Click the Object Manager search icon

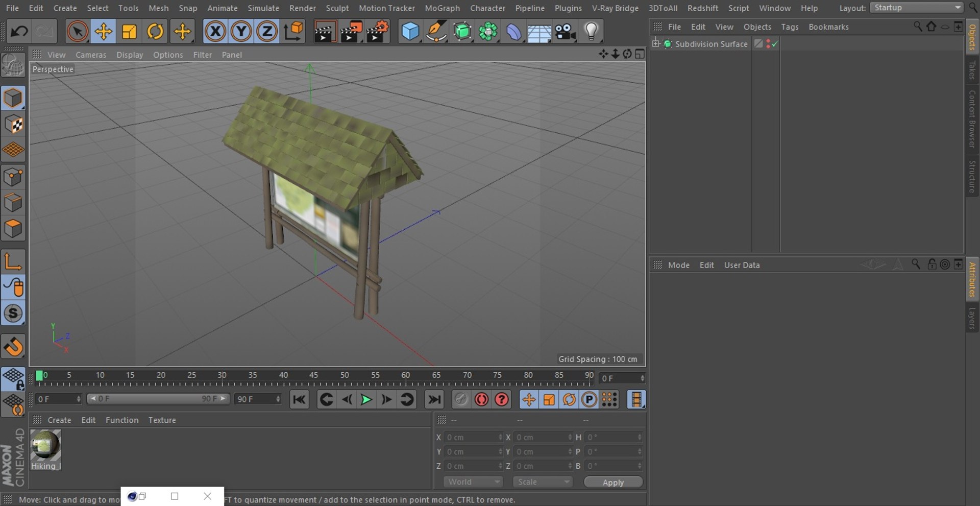[x=917, y=26]
